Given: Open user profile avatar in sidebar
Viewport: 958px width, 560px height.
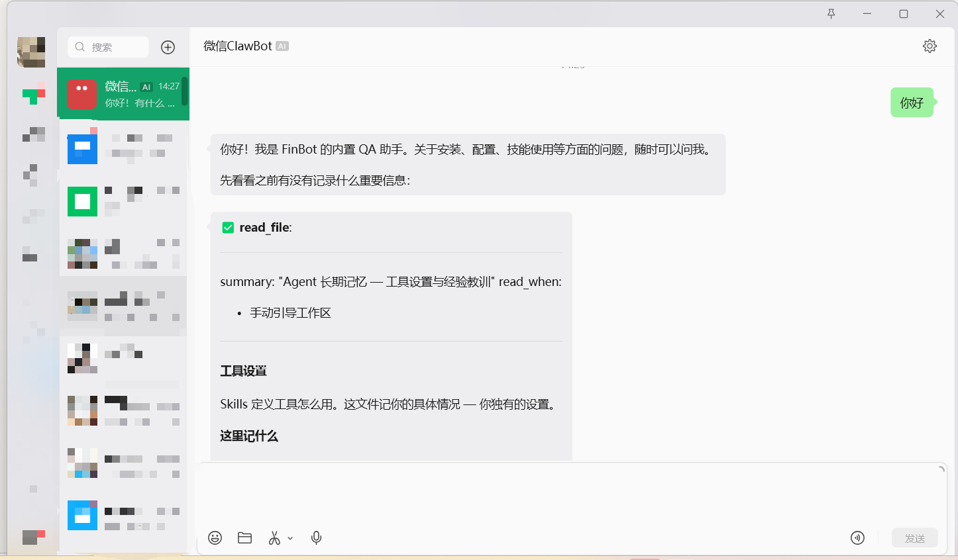Looking at the screenshot, I should pos(31,52).
